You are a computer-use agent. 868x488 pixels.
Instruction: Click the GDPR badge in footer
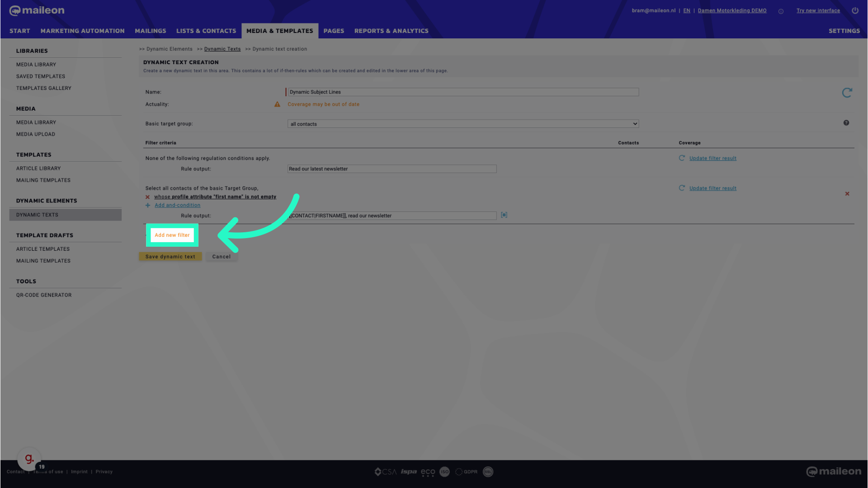point(466,472)
